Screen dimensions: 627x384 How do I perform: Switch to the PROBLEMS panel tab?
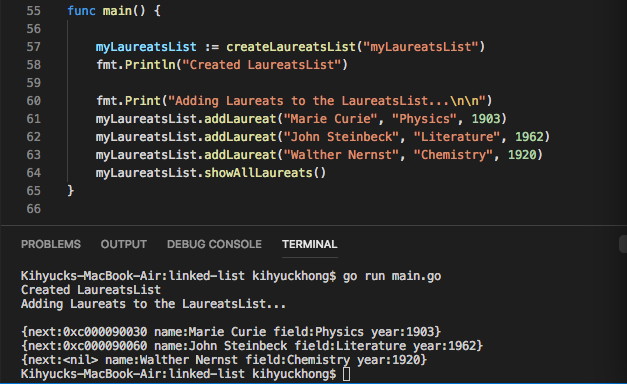tap(51, 244)
